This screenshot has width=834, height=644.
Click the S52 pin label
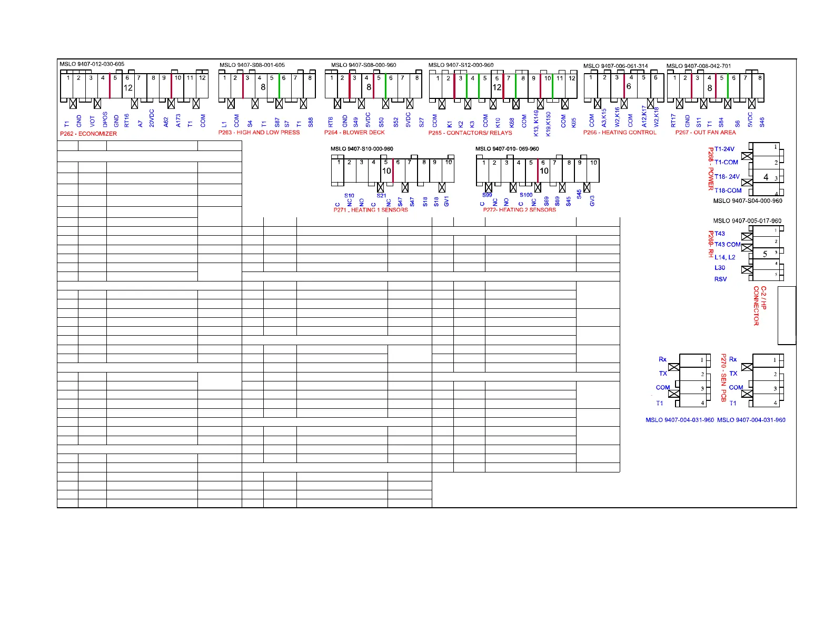point(395,122)
